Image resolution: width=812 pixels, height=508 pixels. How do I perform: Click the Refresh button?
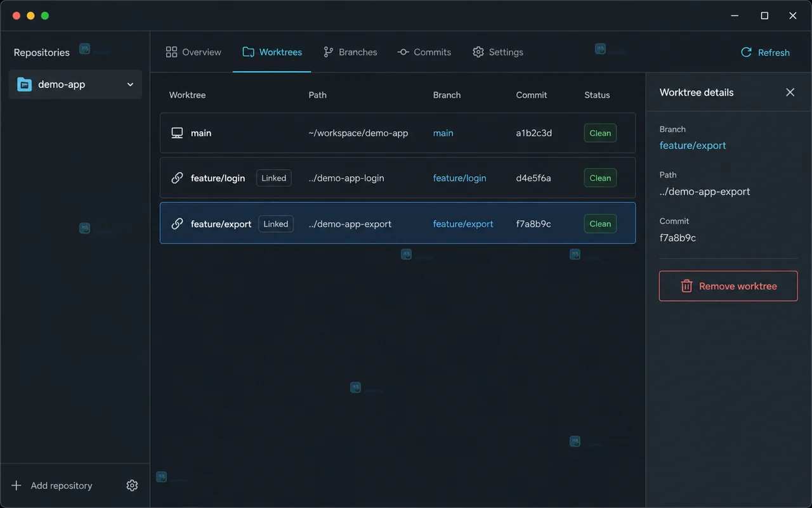(x=765, y=53)
